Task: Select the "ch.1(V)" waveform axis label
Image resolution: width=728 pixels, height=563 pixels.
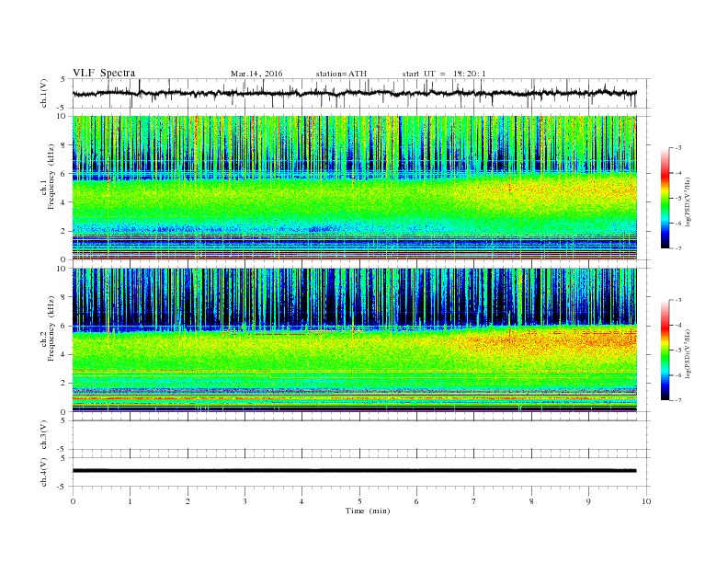Action: (x=44, y=93)
